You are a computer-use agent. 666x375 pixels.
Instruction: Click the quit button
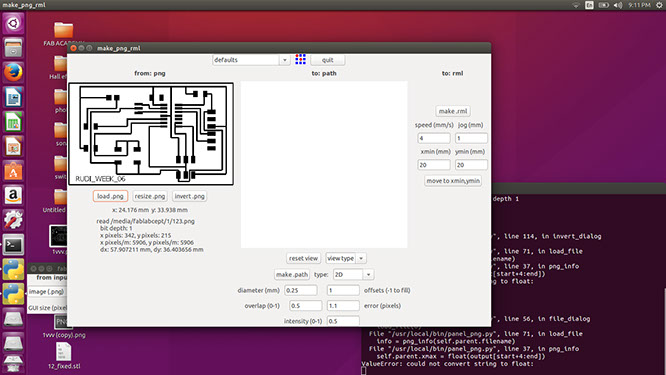327,60
